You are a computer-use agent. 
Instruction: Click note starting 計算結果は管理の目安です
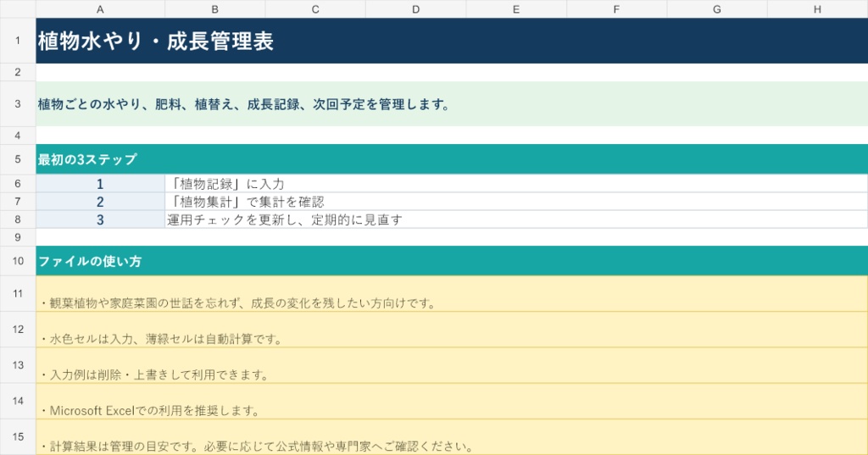[x=452, y=436]
